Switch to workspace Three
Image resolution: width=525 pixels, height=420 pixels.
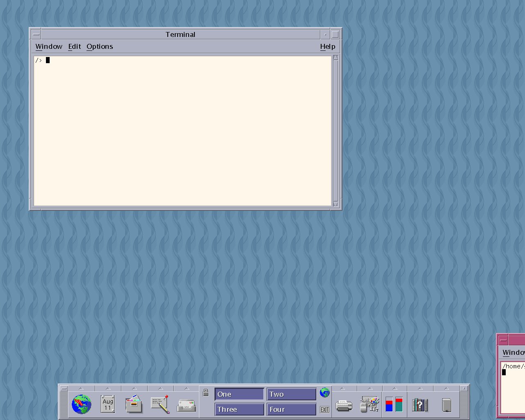tap(239, 409)
